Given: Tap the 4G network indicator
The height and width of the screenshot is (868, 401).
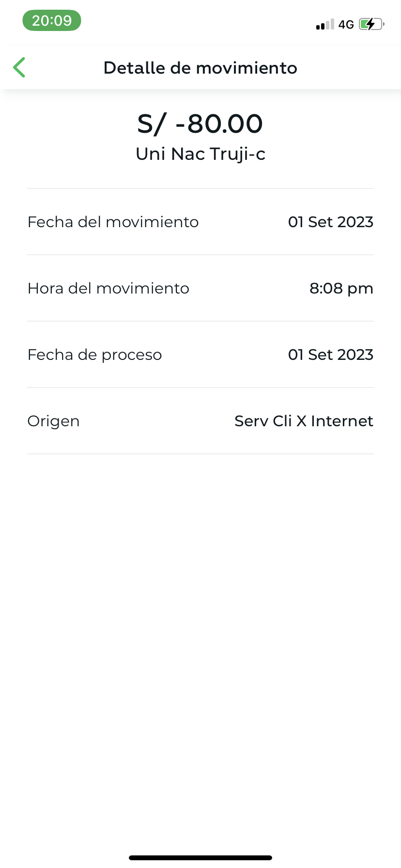Looking at the screenshot, I should (346, 25).
